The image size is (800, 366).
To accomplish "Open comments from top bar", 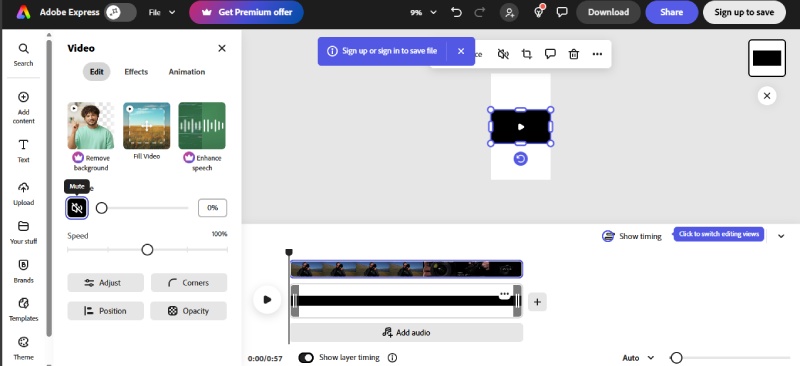I will click(x=562, y=12).
